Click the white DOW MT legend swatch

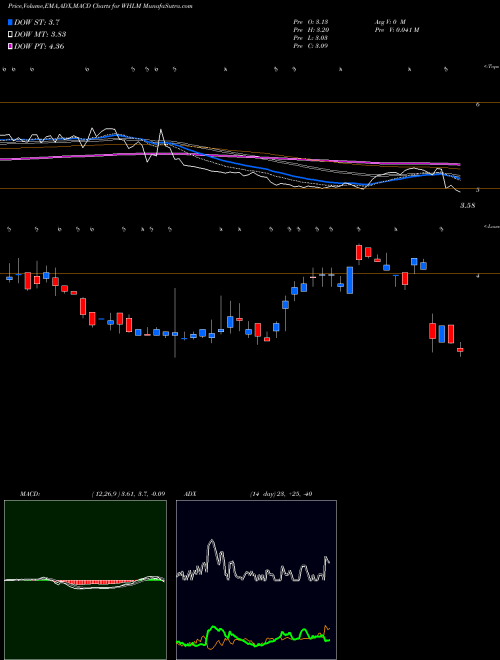(10, 34)
